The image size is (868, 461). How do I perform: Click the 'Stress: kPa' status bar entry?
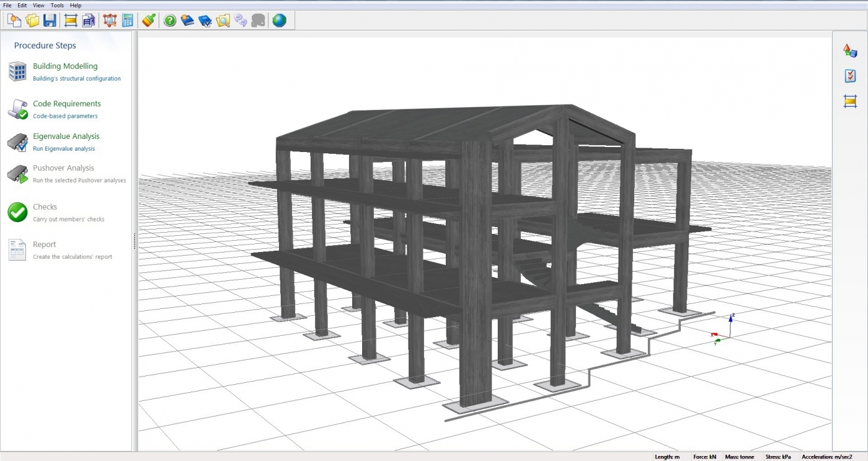(778, 457)
